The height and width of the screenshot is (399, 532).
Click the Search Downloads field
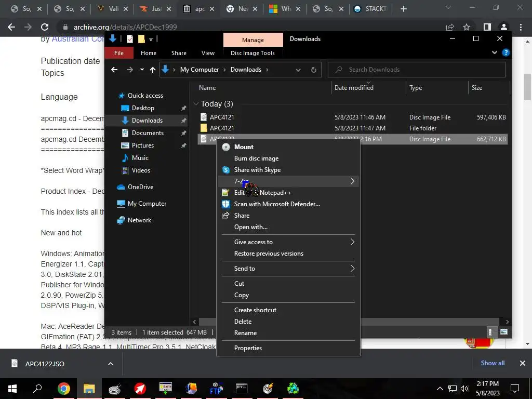click(417, 70)
